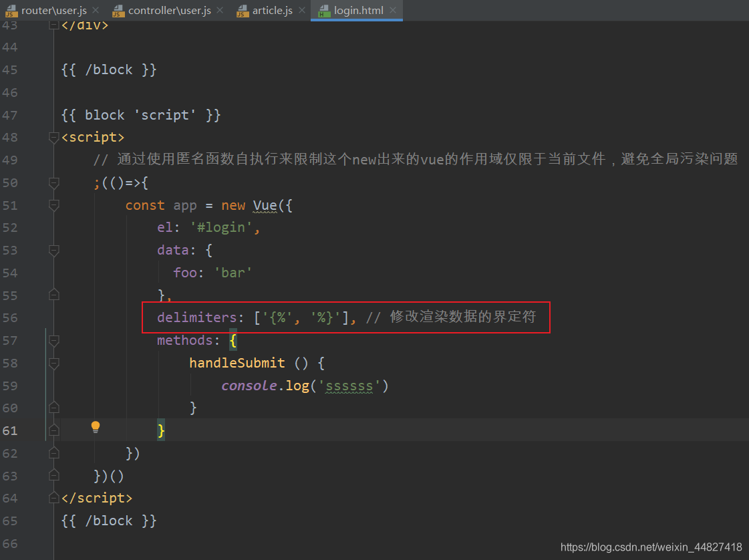Click the fold end marker on line 62

pyautogui.click(x=54, y=452)
